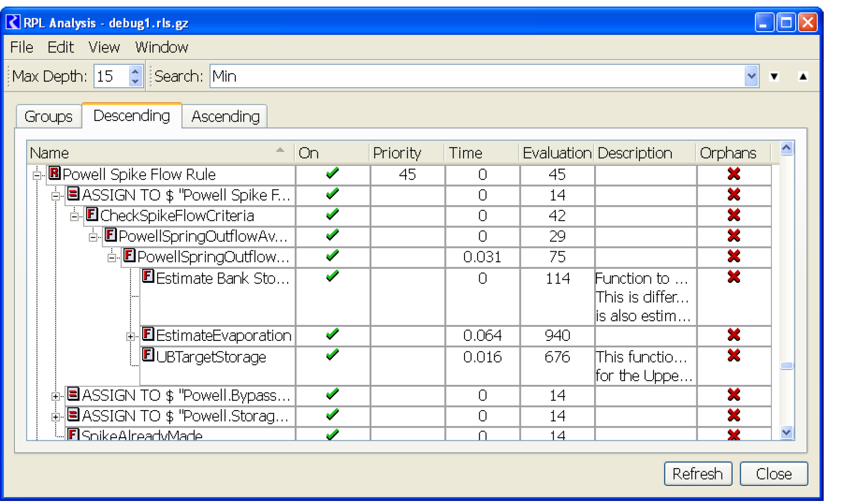
Task: Click the function icon beside EstimateEvaporation
Action: (x=148, y=334)
